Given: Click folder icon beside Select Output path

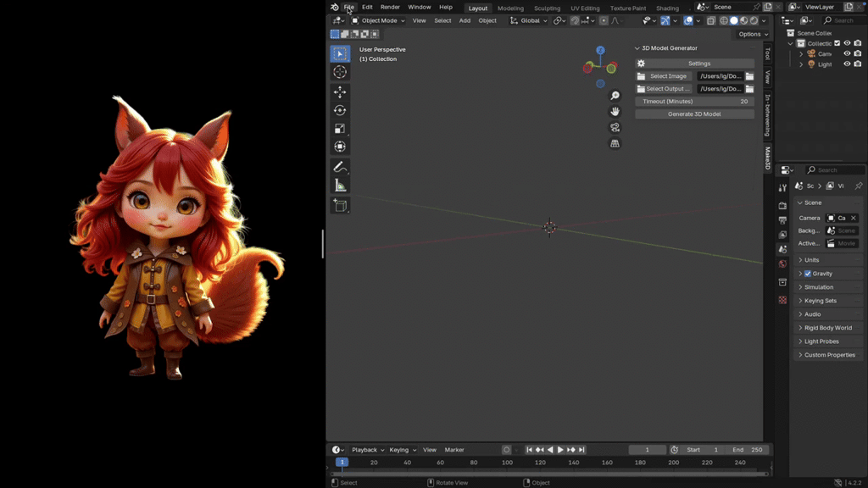Looking at the screenshot, I should (749, 88).
